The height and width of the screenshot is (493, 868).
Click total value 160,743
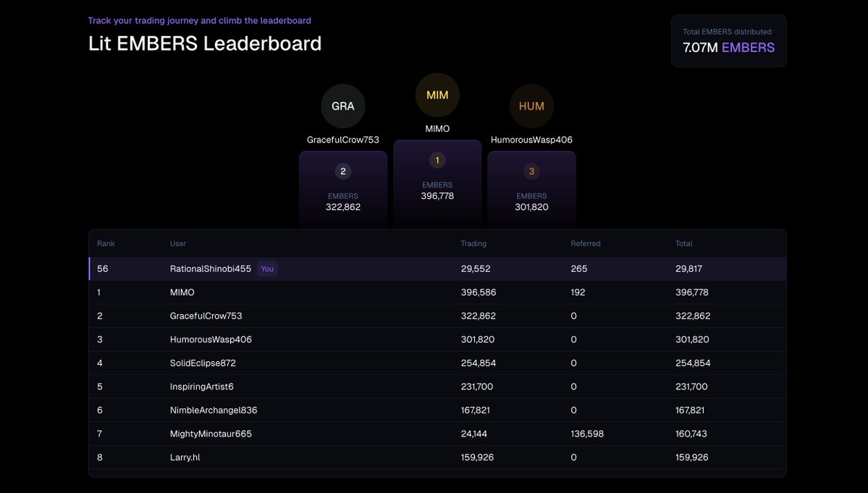(x=691, y=434)
